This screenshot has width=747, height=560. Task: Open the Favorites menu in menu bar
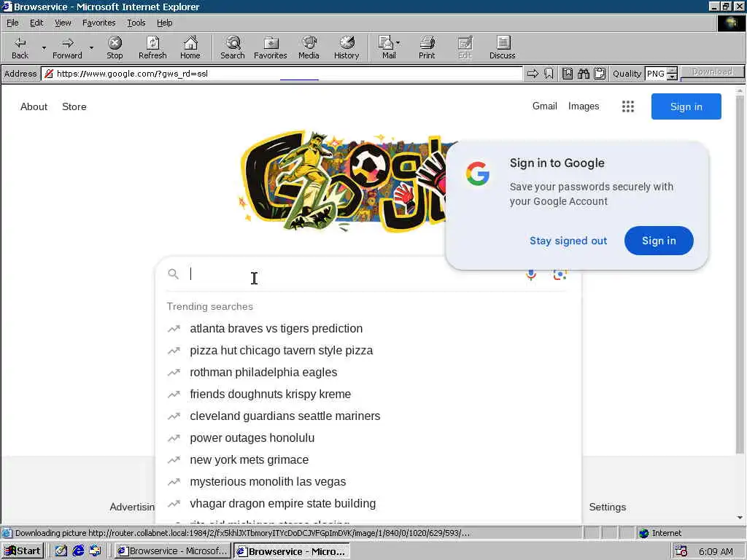98,23
